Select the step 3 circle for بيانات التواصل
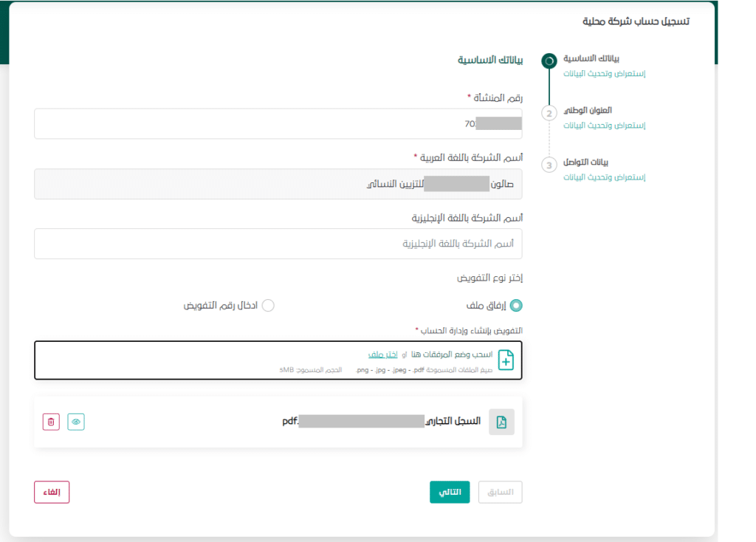The width and height of the screenshot is (756, 542). click(x=549, y=165)
